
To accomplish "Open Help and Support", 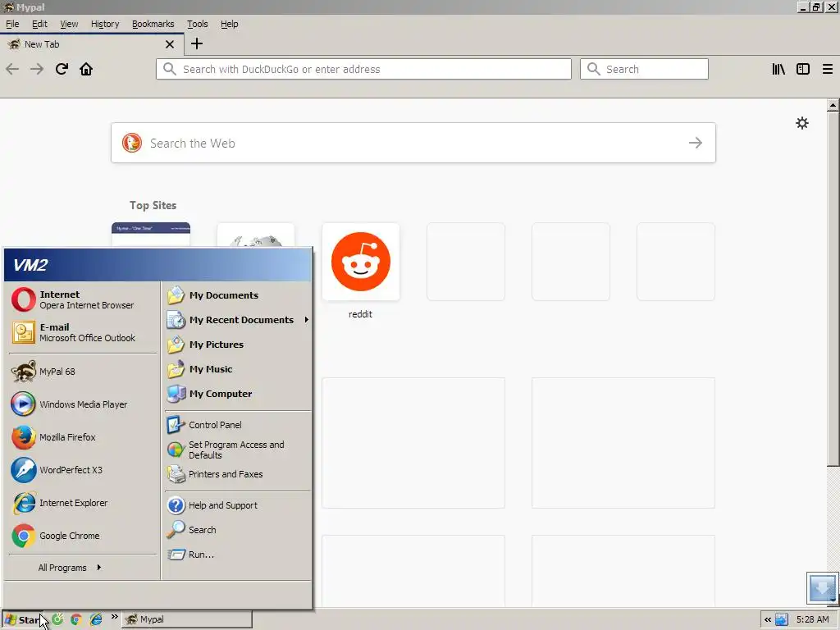I will (x=237, y=505).
